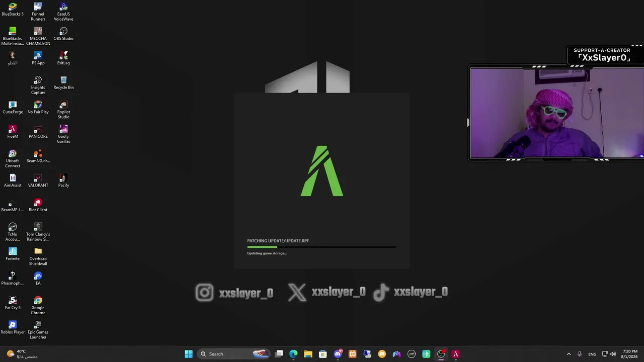
Task: Select the Google Chrome desktop icon
Action: (x=38, y=306)
